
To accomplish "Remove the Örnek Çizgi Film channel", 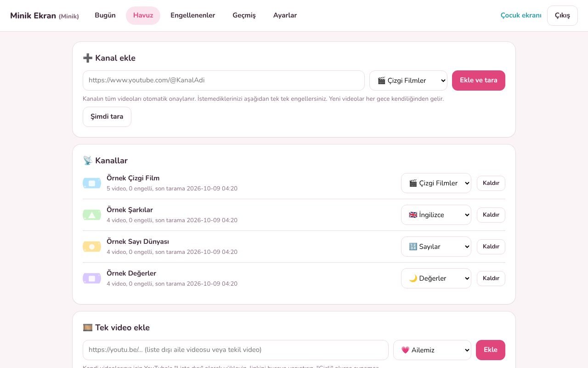I will pyautogui.click(x=491, y=183).
